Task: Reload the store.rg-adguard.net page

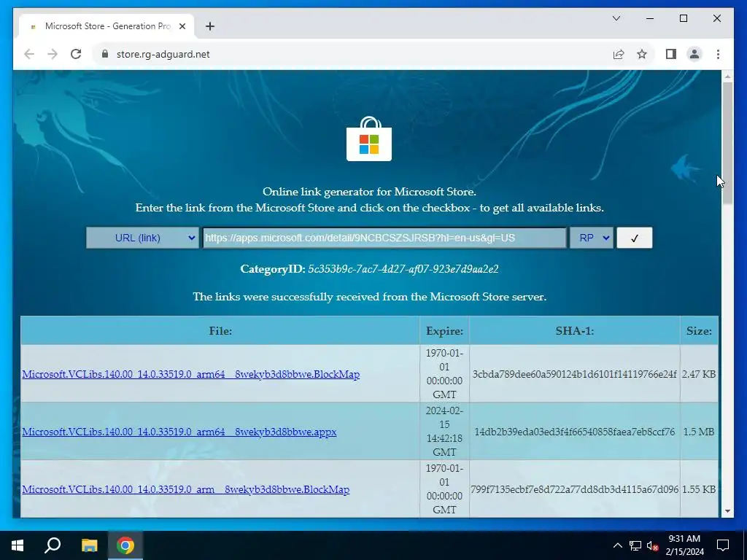Action: point(76,54)
